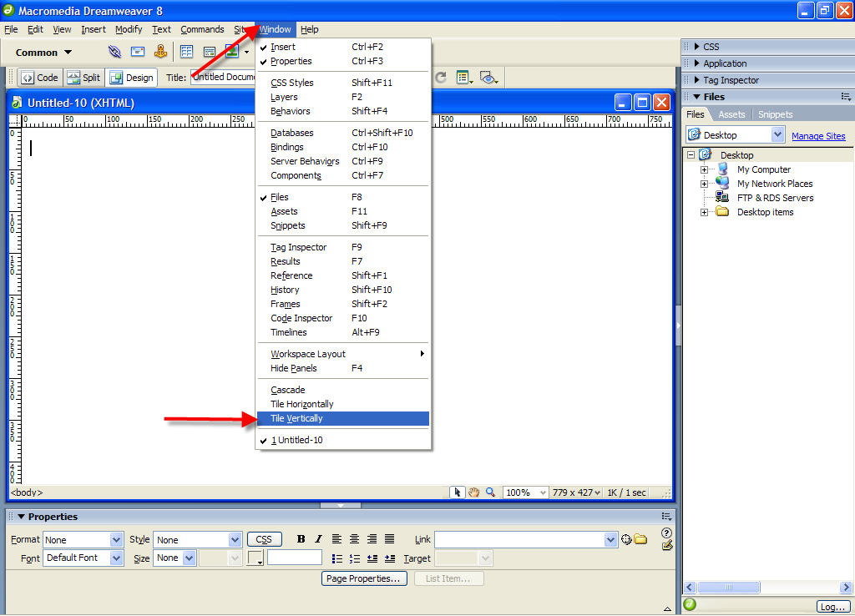Click the Unordered List icon
This screenshot has width=855, height=616.
[x=337, y=558]
